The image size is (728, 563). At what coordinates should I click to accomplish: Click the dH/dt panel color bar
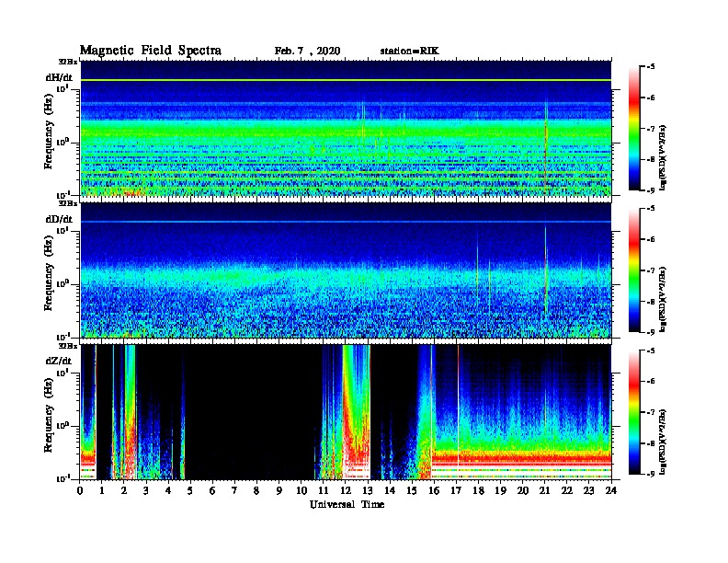click(x=634, y=128)
